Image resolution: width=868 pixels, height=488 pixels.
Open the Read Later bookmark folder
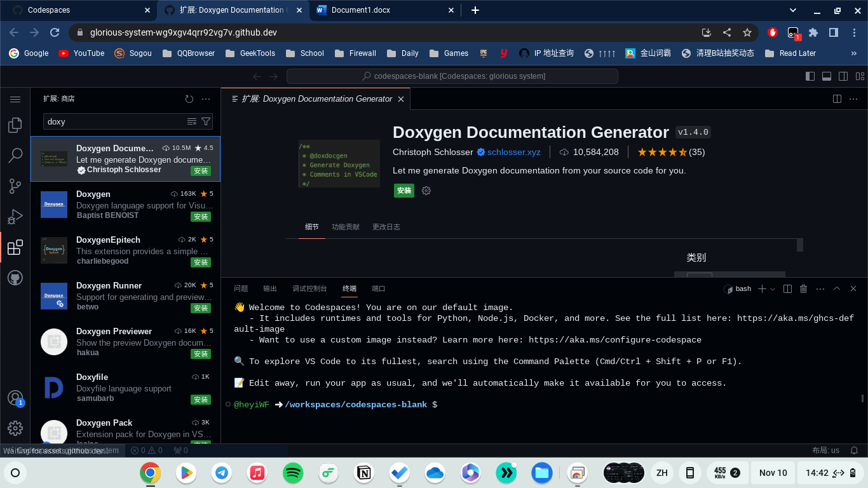[x=790, y=53]
